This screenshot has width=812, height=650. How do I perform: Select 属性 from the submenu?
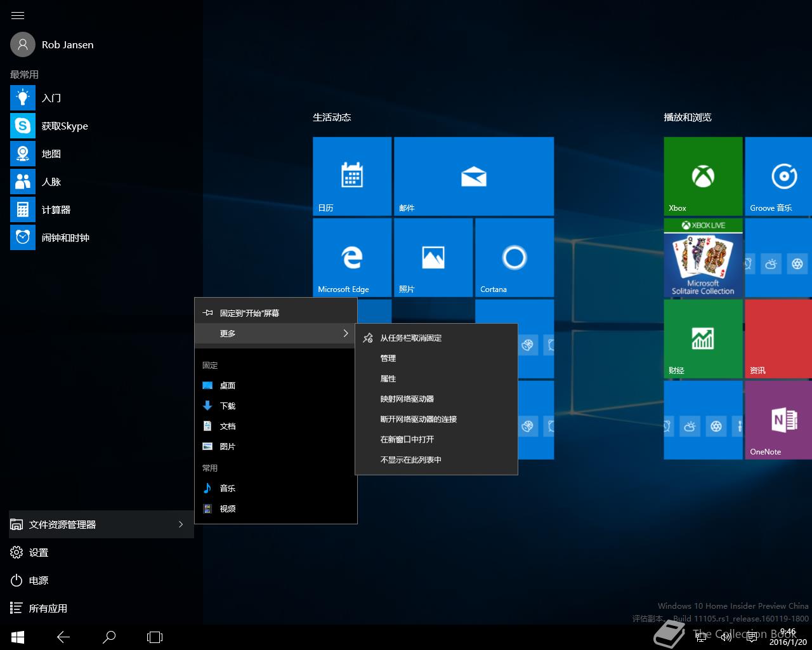[x=436, y=378]
